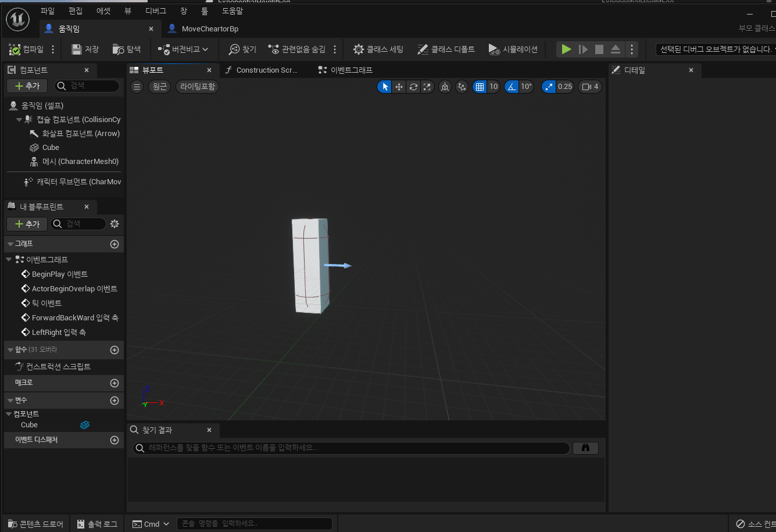Toggle 관련없음 숨김 hide unrelated
The image size is (776, 532).
[296, 49]
